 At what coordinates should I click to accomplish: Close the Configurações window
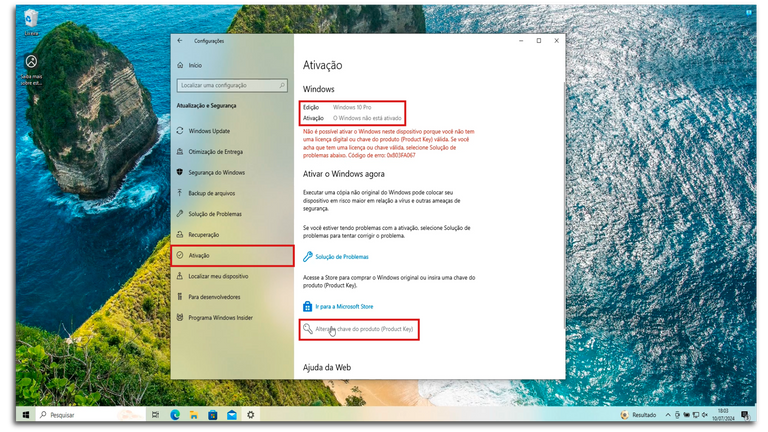coord(556,41)
